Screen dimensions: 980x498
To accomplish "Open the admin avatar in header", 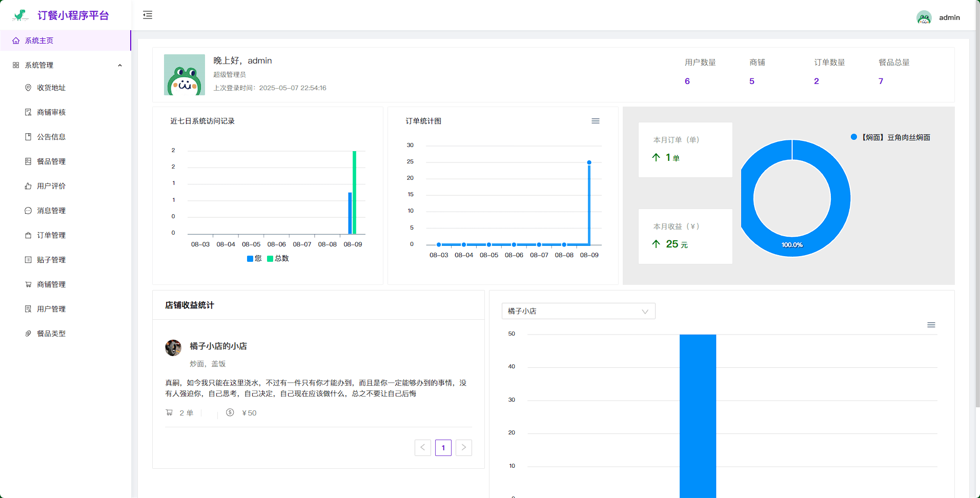I will [924, 17].
